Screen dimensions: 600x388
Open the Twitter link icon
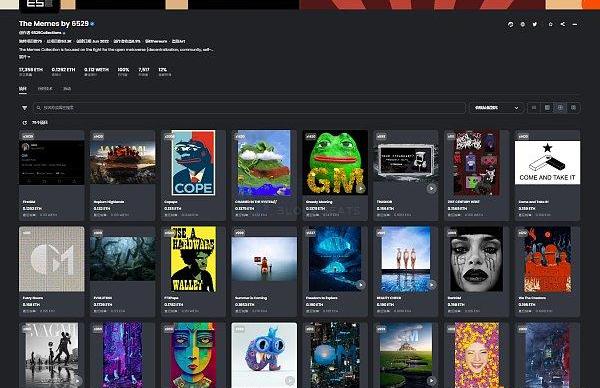tap(535, 24)
